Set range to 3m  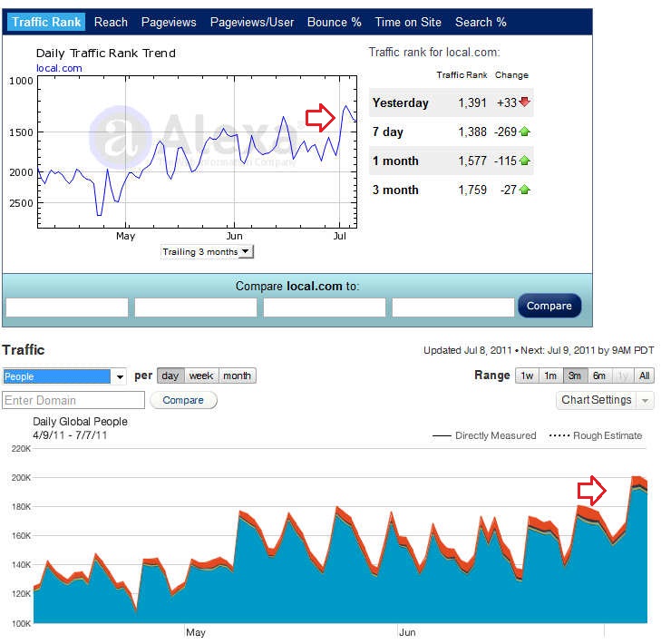tap(575, 376)
